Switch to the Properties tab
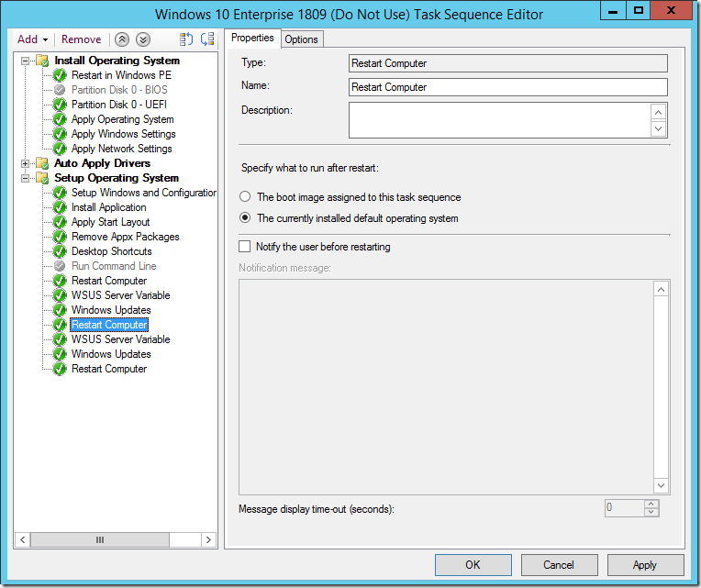 252,38
